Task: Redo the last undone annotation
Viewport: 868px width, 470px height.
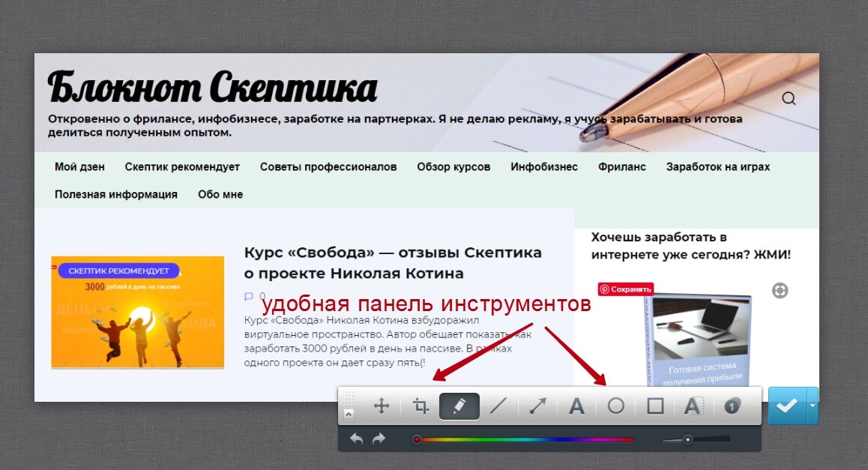Action: pos(379,439)
